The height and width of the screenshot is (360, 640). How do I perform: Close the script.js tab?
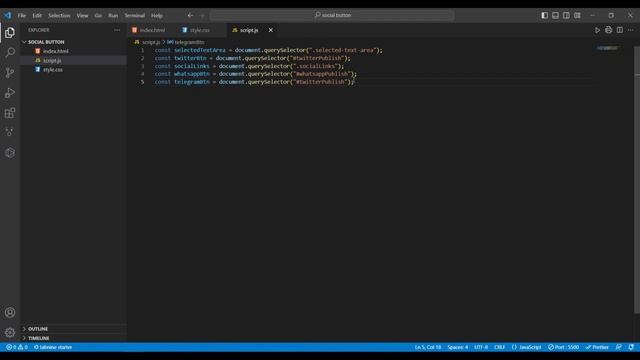(271, 30)
